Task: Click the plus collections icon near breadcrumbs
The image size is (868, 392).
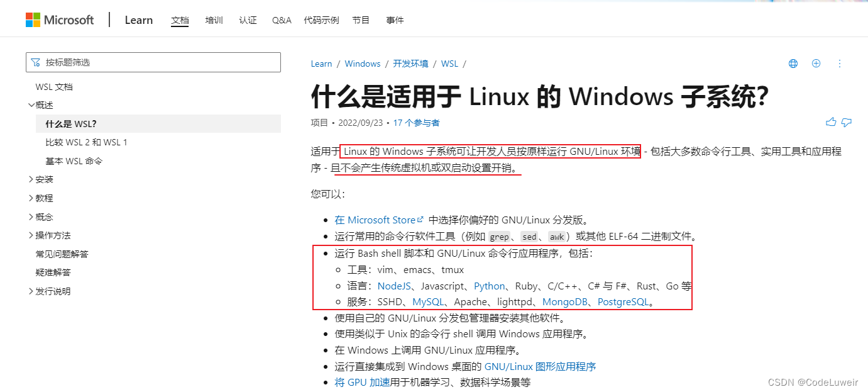Action: point(816,63)
